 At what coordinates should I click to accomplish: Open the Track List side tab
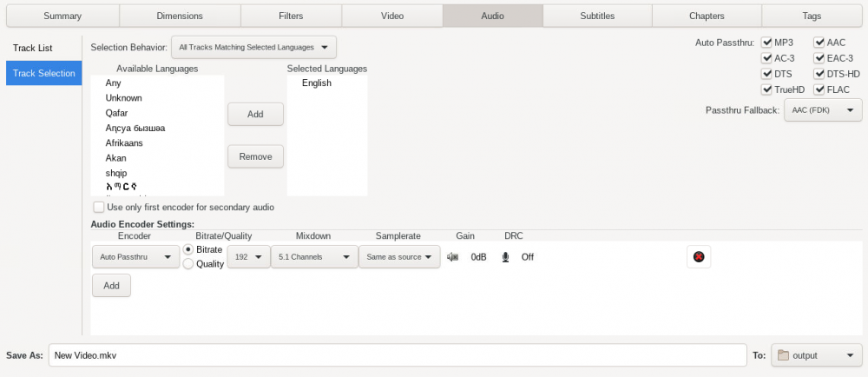44,48
